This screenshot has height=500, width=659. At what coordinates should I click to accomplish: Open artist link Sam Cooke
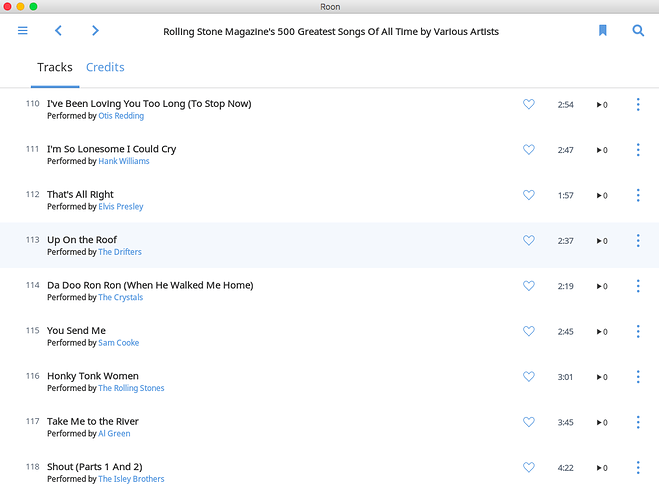pyautogui.click(x=119, y=343)
